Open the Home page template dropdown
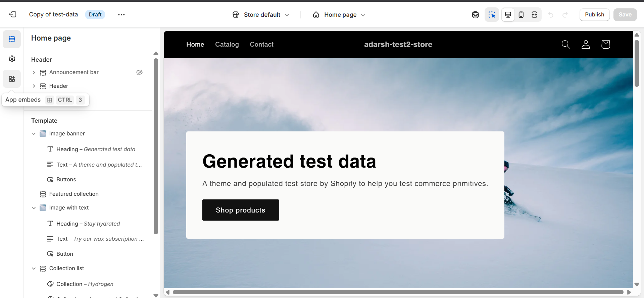644x298 pixels. click(x=339, y=15)
